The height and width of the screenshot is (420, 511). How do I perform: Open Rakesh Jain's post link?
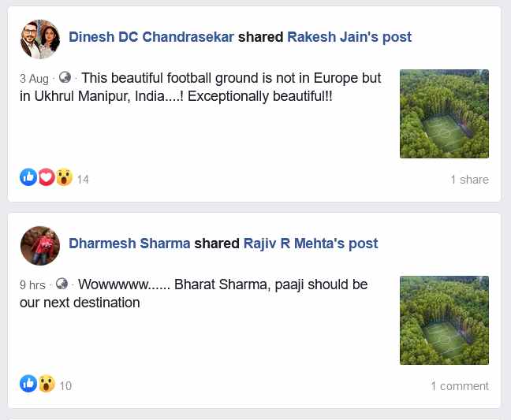coord(349,37)
